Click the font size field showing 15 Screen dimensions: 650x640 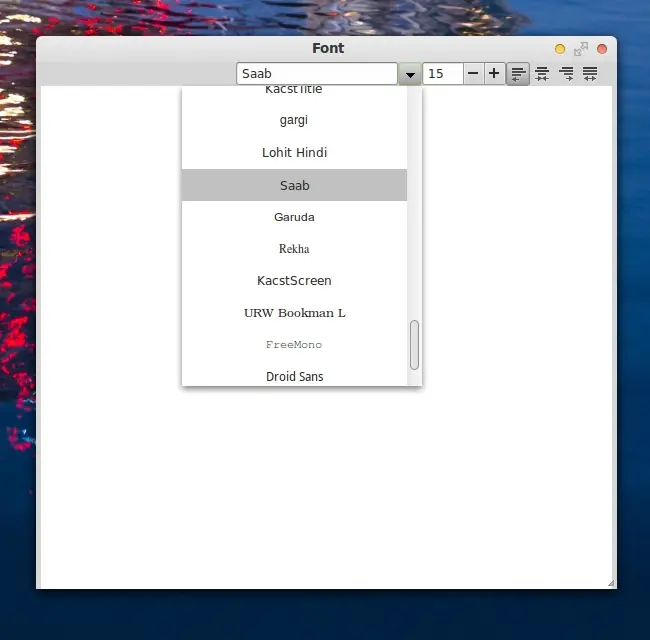(442, 74)
